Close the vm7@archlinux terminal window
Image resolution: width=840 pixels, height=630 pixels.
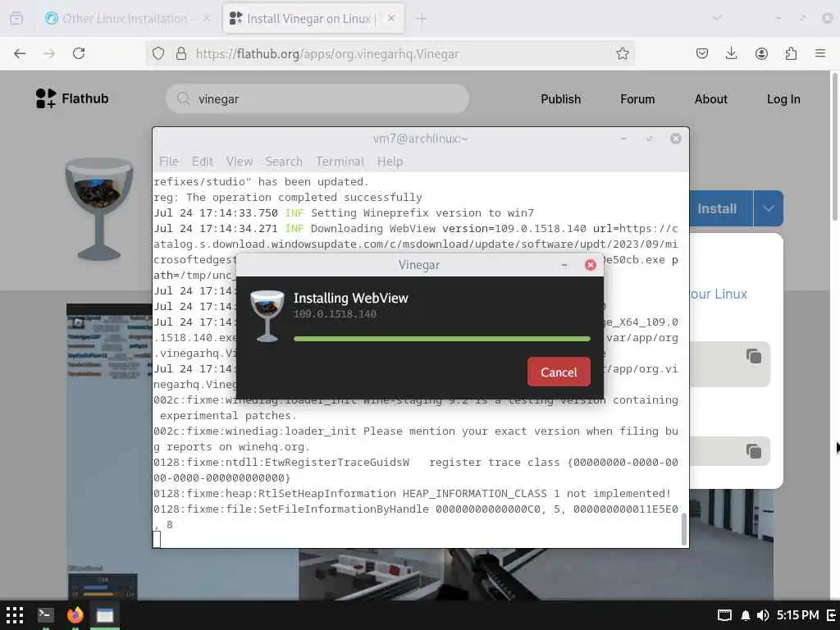676,139
